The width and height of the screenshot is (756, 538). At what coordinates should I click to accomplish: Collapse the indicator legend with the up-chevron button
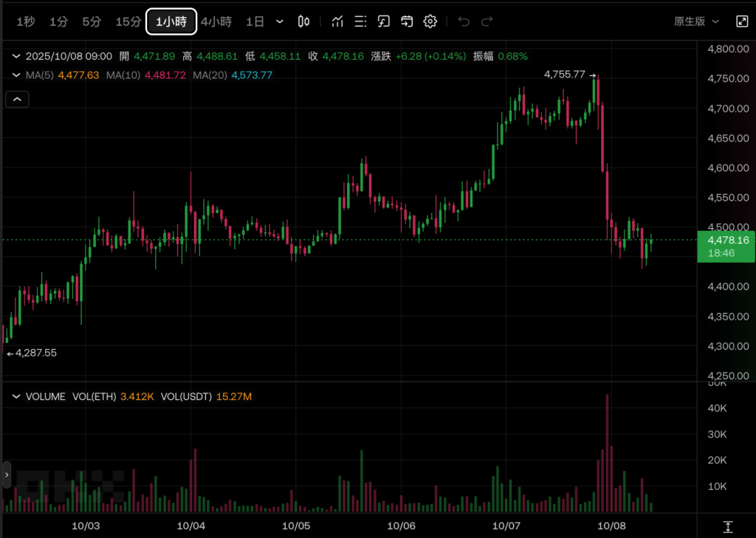[x=17, y=99]
